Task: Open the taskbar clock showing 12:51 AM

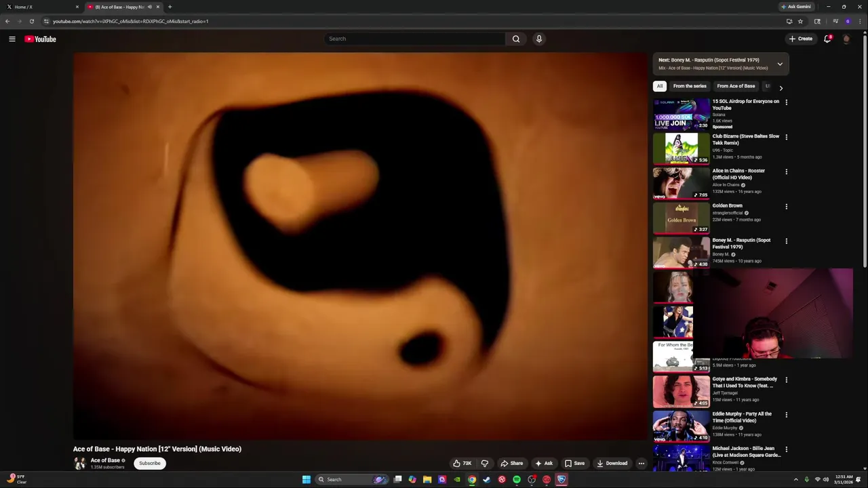Action: (x=844, y=480)
